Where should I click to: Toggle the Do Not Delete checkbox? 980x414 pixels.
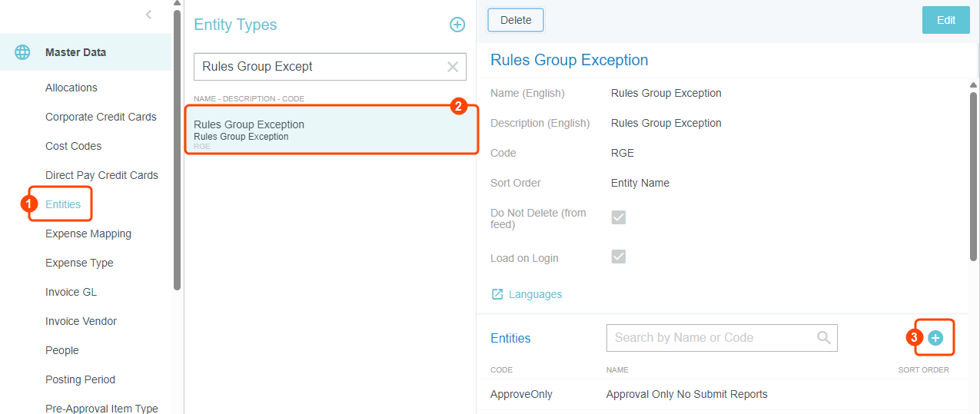click(x=618, y=217)
